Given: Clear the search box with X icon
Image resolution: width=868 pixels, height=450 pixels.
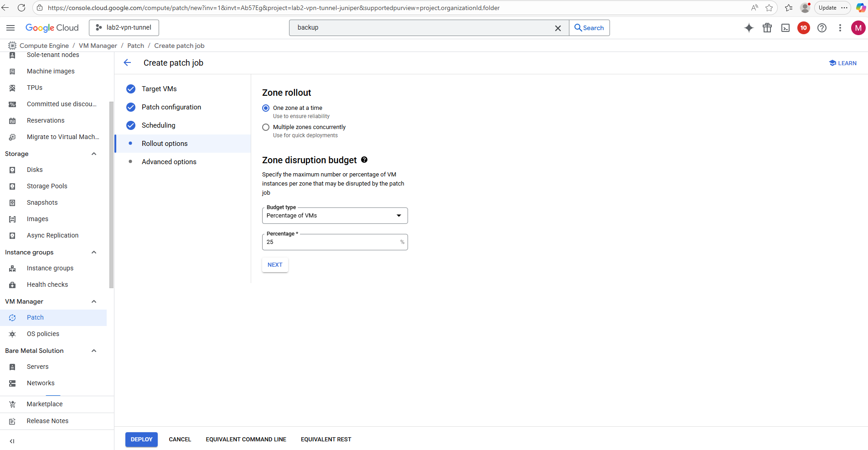Looking at the screenshot, I should (x=558, y=28).
